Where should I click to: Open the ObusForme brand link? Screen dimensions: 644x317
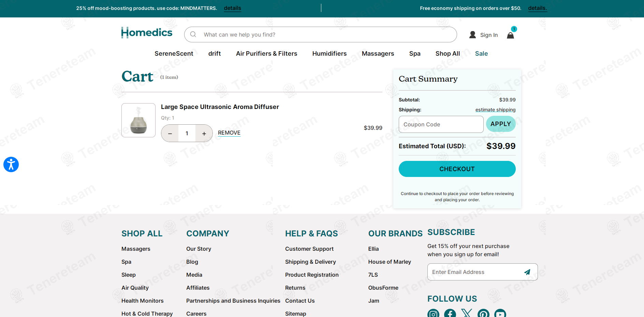click(383, 288)
